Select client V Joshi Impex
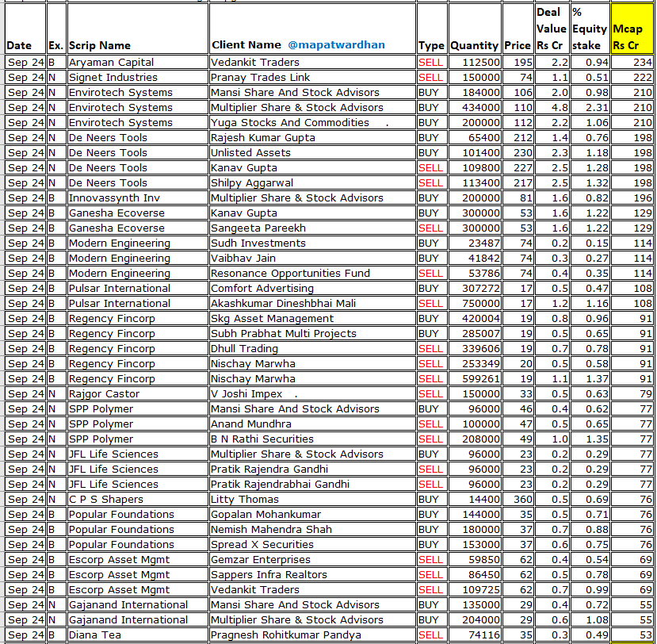Viewport: 657px width, 644px height. coord(312,394)
